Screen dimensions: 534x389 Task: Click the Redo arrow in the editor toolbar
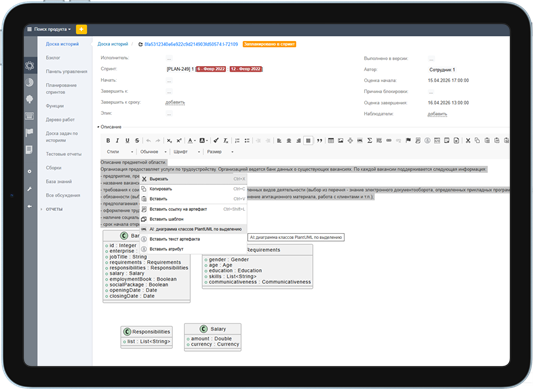[158, 140]
